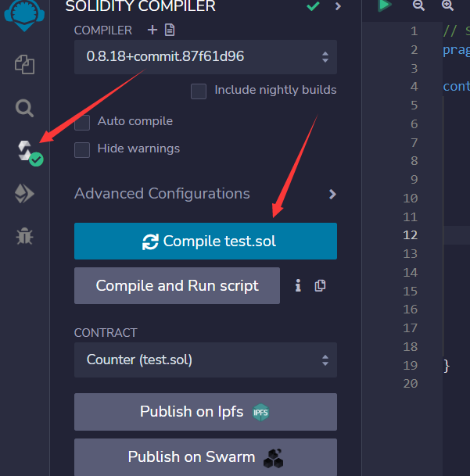Click the Remix logo at top
Viewport: 470px width, 476px height.
(24, 15)
